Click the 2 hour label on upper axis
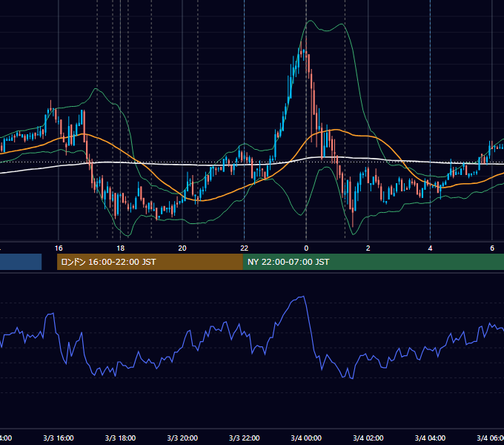The height and width of the screenshot is (445, 504). [x=368, y=248]
